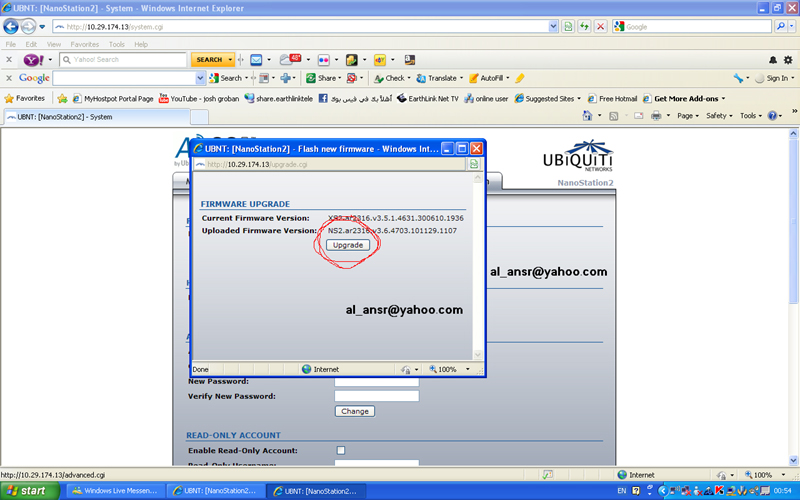Open Yahoo Mail envelope icon

tap(256, 60)
